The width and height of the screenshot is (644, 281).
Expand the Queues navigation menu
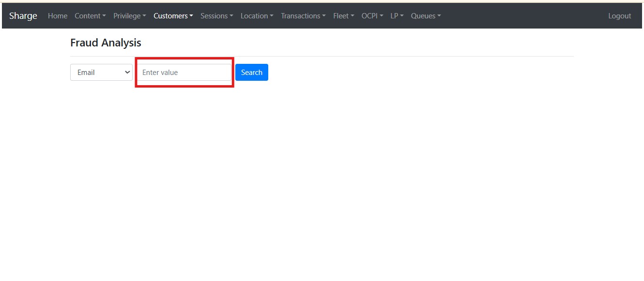(x=426, y=16)
